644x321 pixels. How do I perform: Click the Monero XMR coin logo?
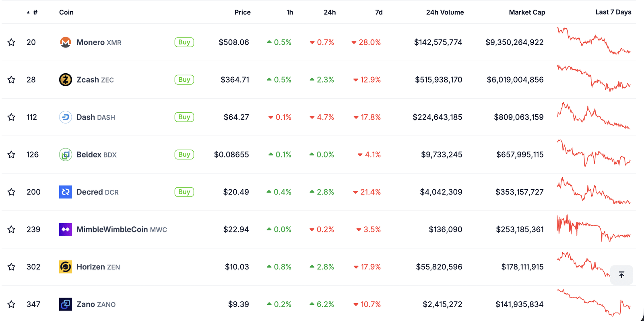pyautogui.click(x=65, y=42)
